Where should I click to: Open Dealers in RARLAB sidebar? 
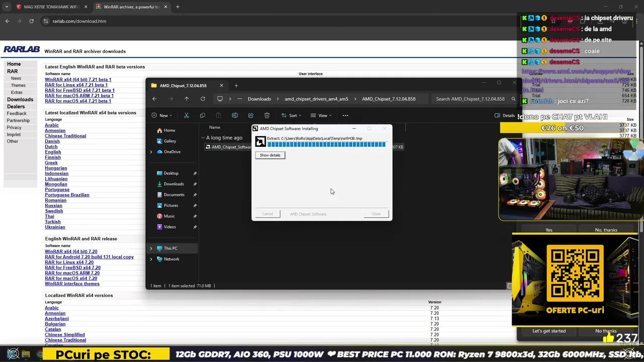tap(16, 107)
